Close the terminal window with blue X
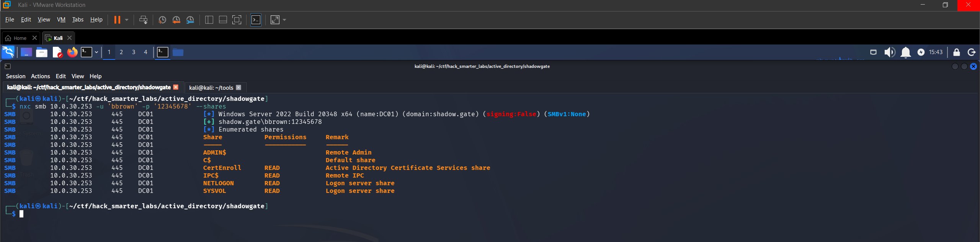The image size is (980, 242). pos(973,66)
